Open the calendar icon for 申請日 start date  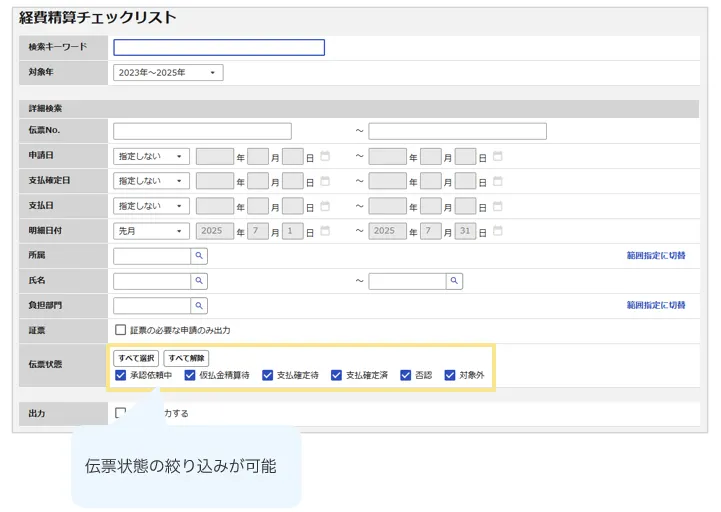tap(324, 156)
